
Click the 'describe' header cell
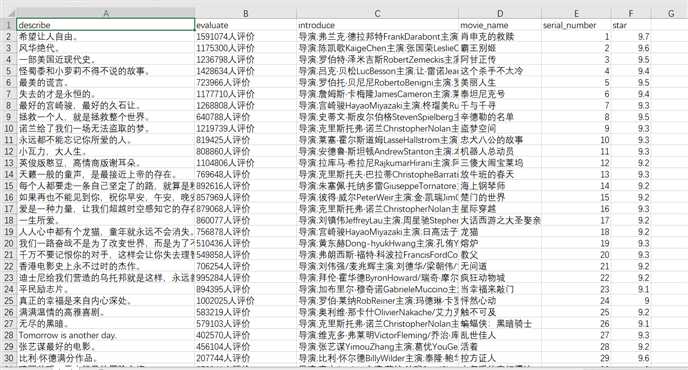pyautogui.click(x=106, y=25)
